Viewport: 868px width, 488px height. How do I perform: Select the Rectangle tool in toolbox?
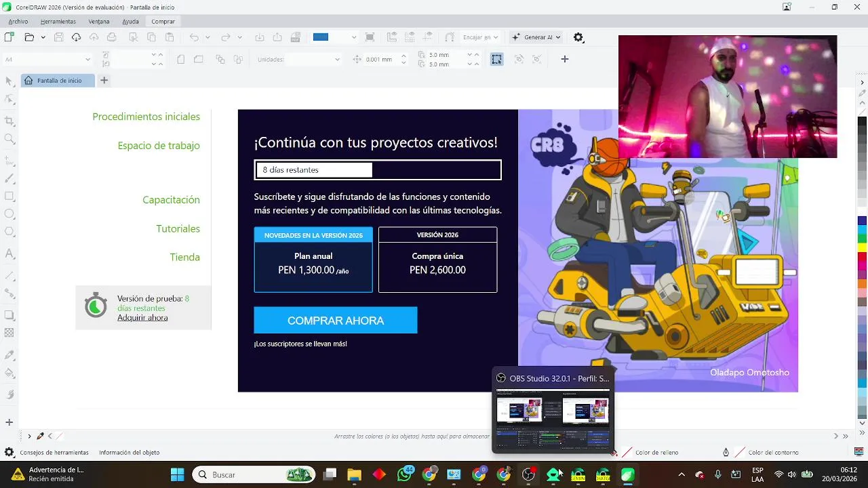tap(9, 196)
